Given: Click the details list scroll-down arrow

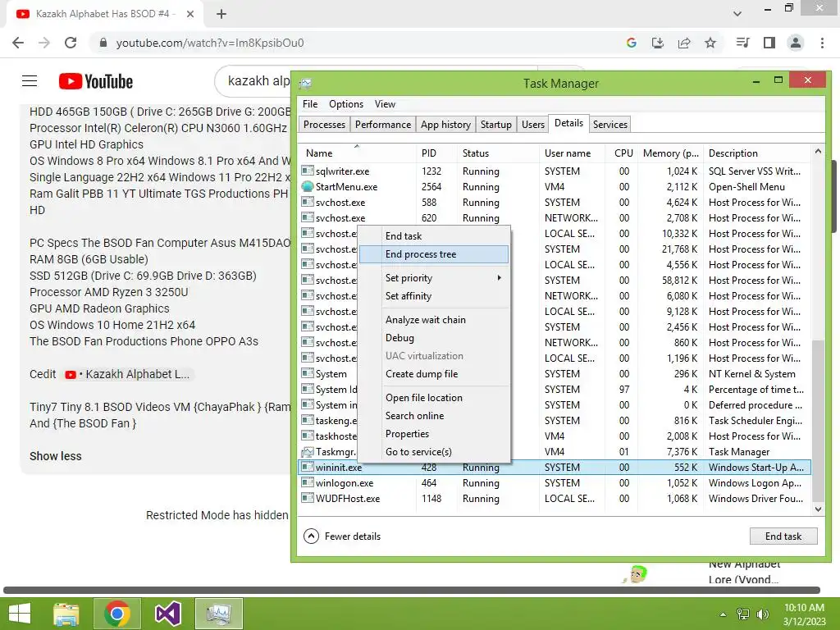Looking at the screenshot, I should pyautogui.click(x=818, y=509).
